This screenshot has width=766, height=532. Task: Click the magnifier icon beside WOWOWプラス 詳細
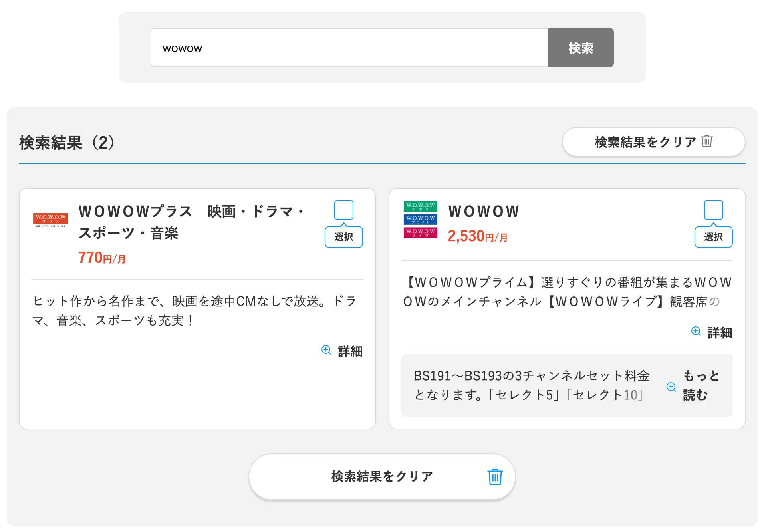[326, 350]
